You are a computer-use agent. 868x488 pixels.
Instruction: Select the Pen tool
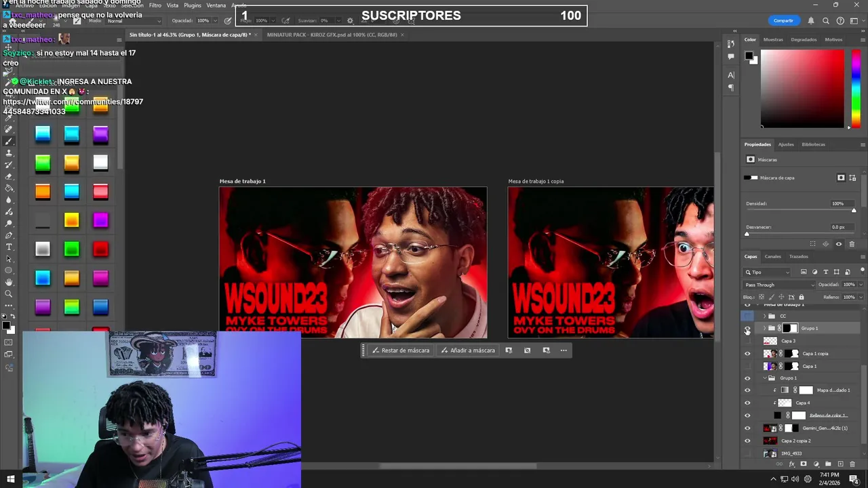(9, 235)
